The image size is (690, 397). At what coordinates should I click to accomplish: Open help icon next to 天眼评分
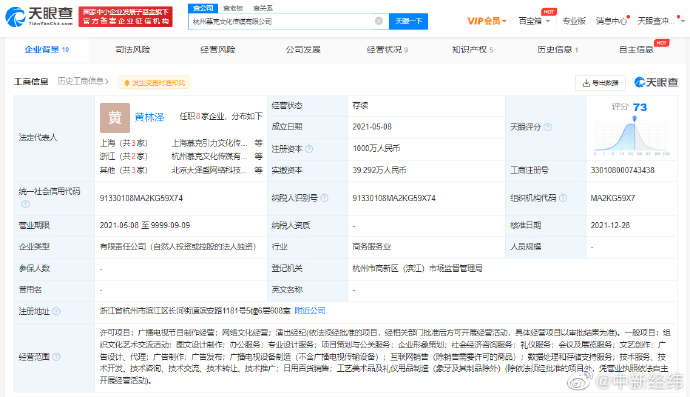pos(548,127)
